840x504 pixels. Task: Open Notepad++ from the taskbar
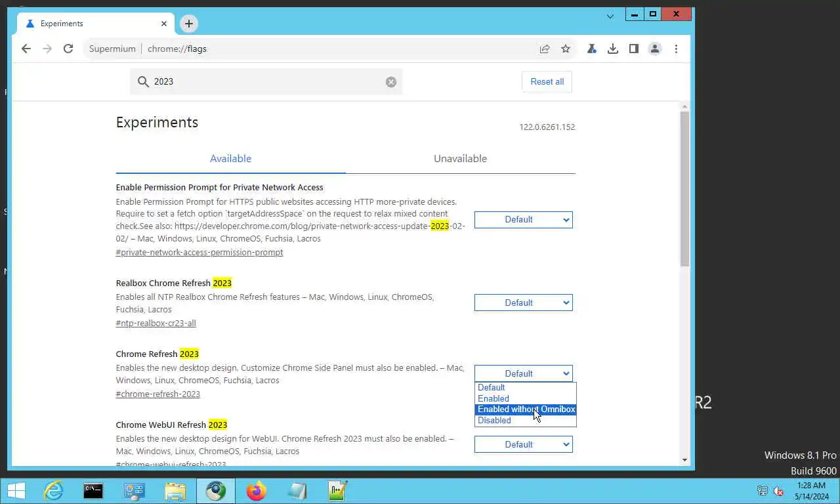tap(338, 491)
